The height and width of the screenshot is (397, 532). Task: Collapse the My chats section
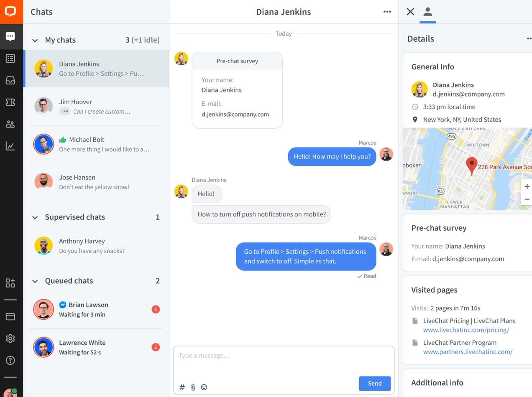(x=35, y=40)
